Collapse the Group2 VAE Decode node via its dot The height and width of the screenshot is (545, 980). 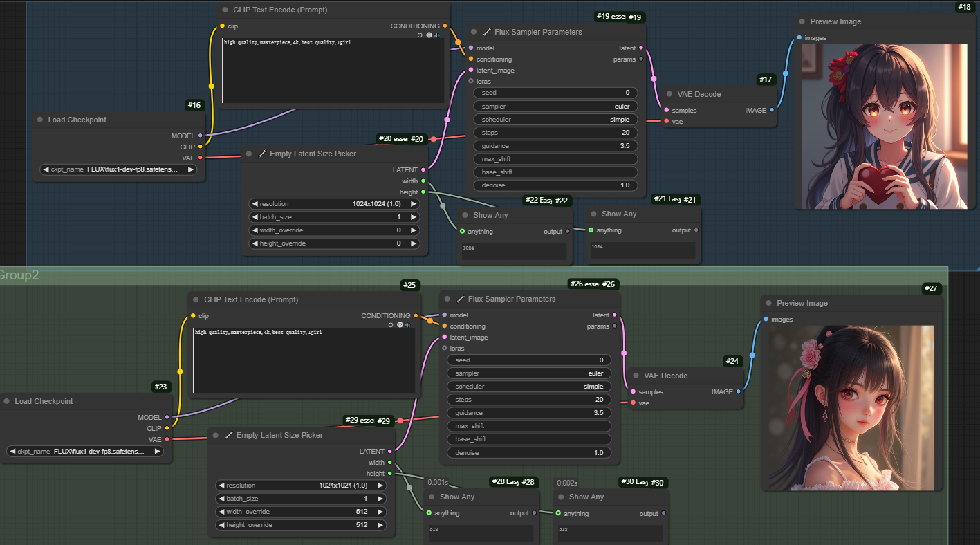[636, 376]
